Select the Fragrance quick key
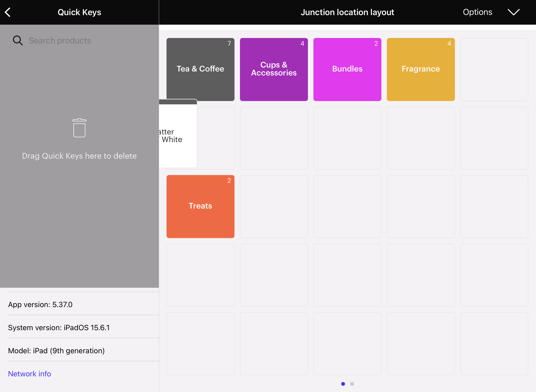 420,69
